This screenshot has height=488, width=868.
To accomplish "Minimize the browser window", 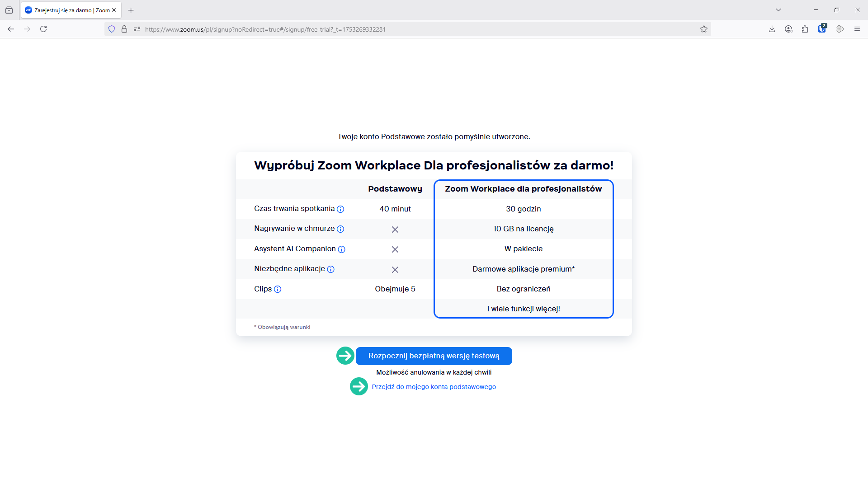I will tap(816, 10).
